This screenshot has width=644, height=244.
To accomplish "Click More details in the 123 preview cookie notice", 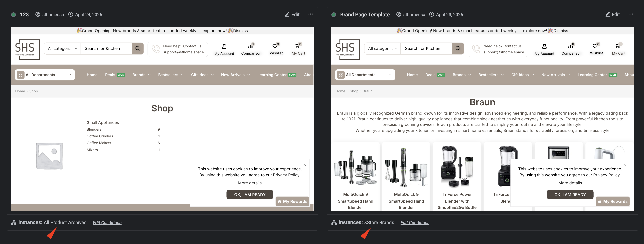I will click(250, 183).
